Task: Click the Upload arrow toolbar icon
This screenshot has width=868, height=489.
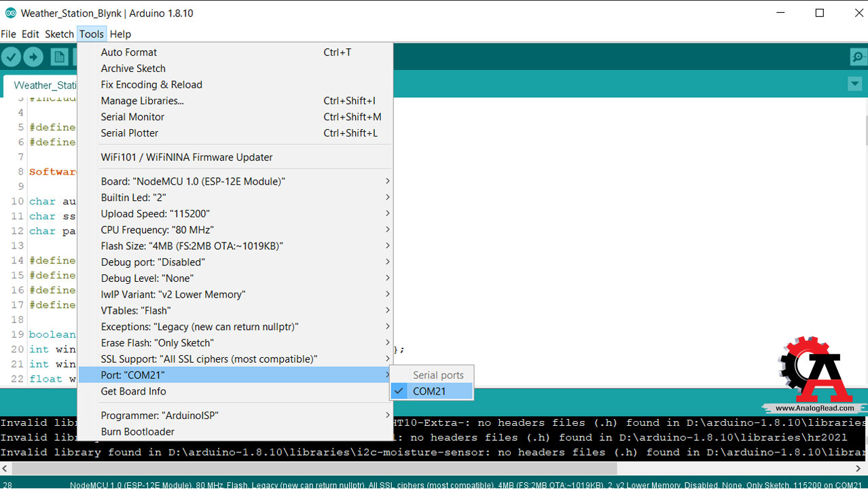Action: [33, 57]
